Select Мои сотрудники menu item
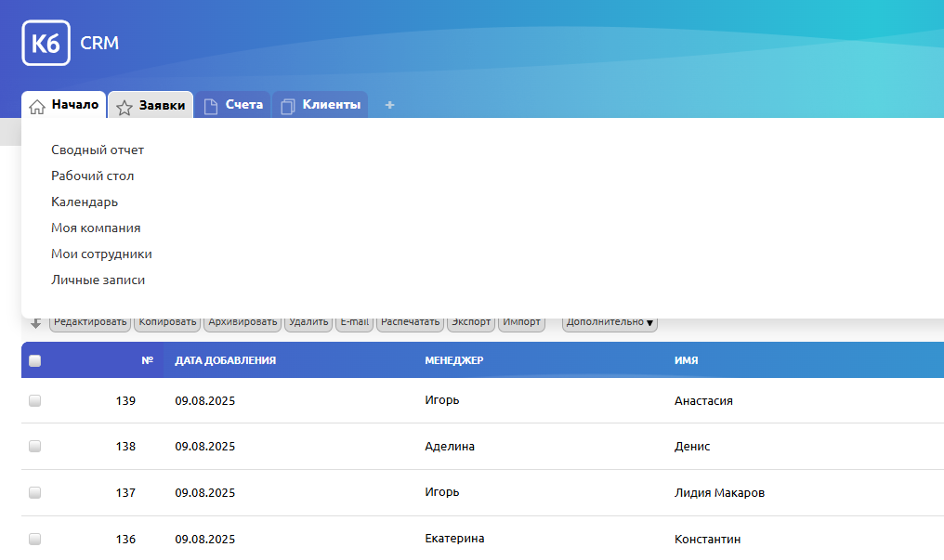This screenshot has width=944, height=560. (x=101, y=254)
